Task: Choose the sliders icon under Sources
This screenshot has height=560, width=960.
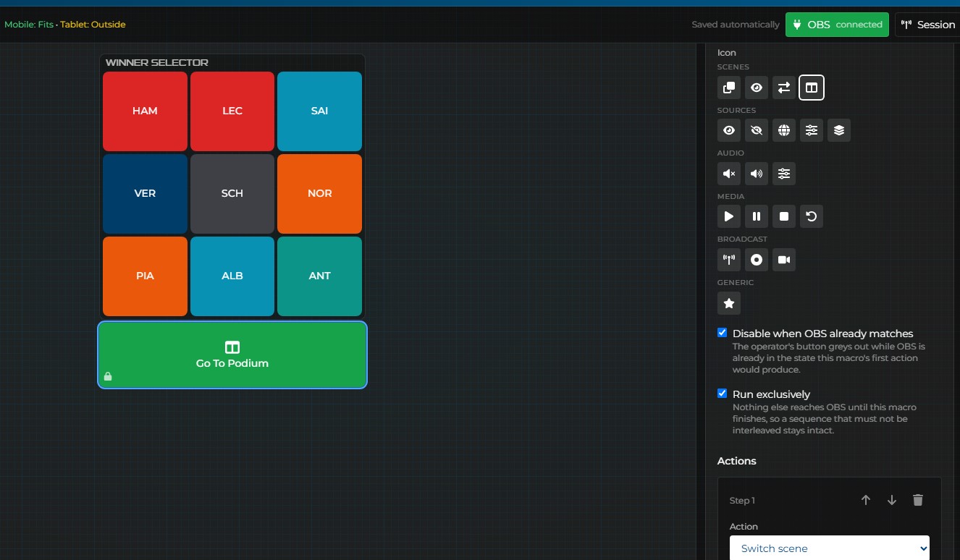Action: [x=812, y=130]
